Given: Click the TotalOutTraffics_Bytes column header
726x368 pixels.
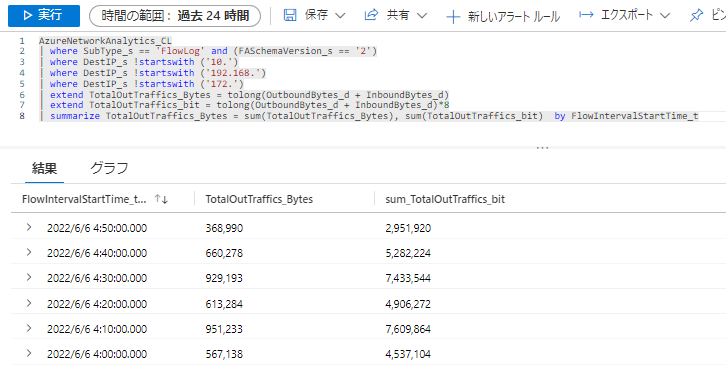Looking at the screenshot, I should [x=259, y=200].
